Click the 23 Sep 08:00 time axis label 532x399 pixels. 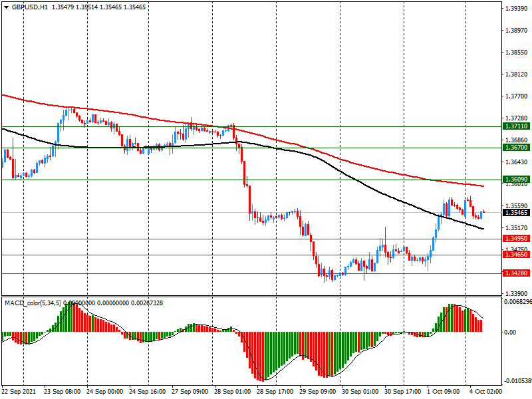pyautogui.click(x=62, y=392)
